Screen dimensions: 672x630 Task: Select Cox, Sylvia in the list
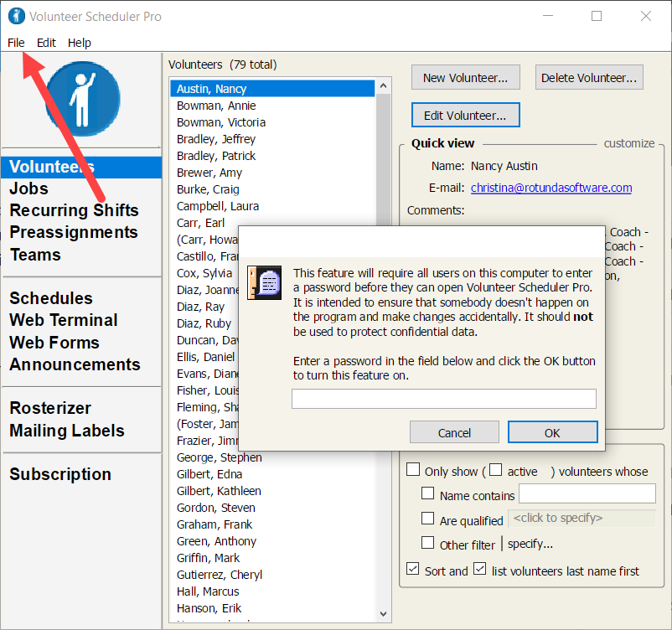(x=204, y=273)
